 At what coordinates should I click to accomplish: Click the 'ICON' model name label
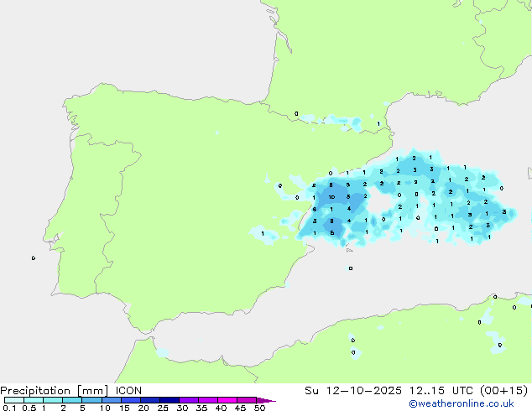tap(128, 391)
